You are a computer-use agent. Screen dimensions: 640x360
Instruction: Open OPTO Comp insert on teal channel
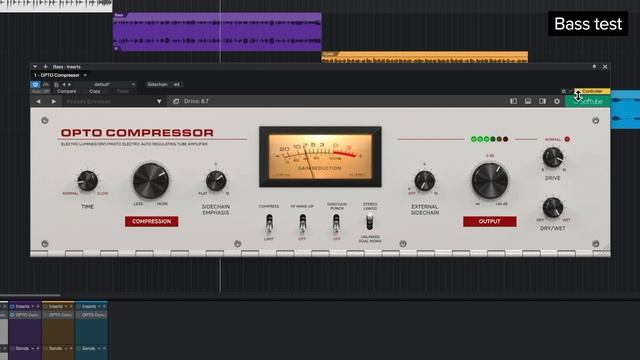[93, 315]
